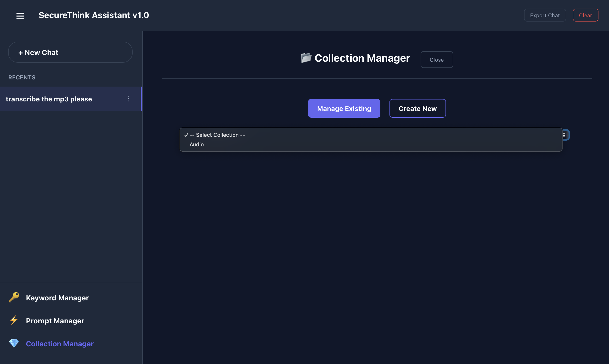Open 'transcribe the mp3 please' recent chat
This screenshot has height=364, width=609.
click(49, 99)
